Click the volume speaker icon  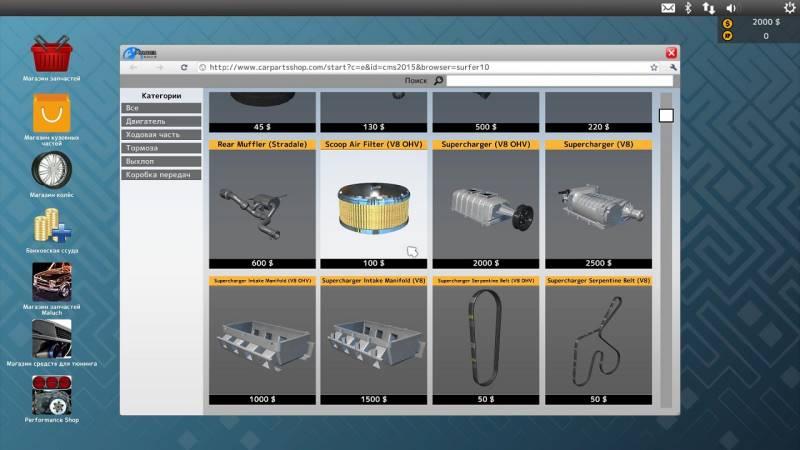731,8
